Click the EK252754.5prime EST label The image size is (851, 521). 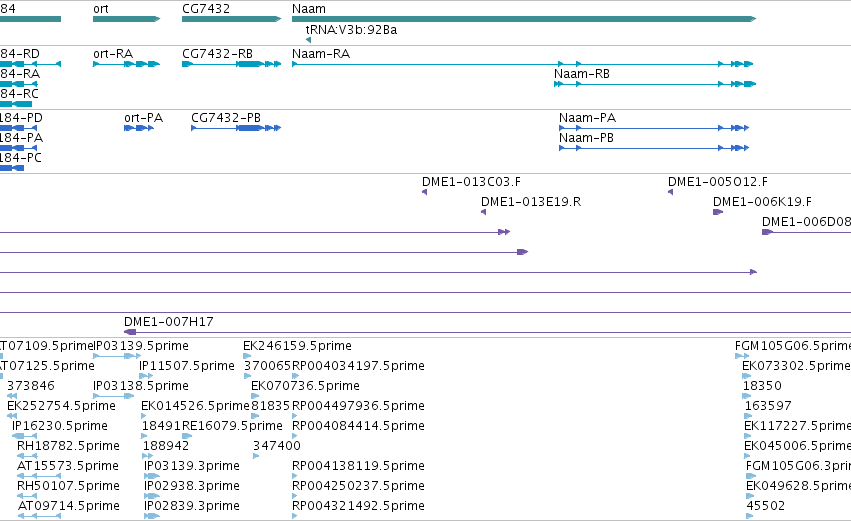click(61, 406)
